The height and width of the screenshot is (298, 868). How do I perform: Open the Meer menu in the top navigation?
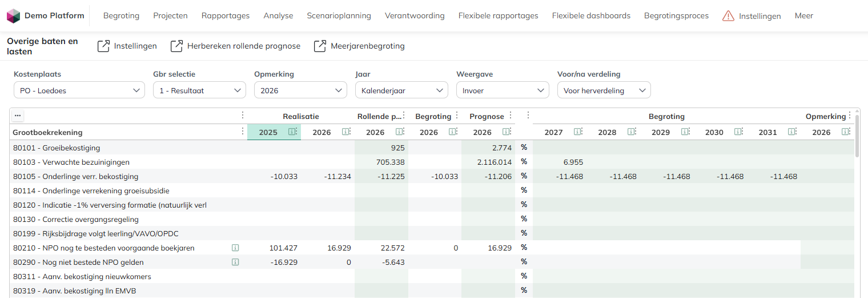(x=804, y=16)
